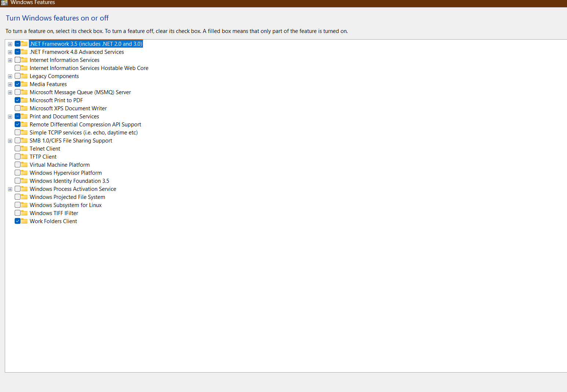Select Remote Differential Compression API Support label
567x392 pixels.
click(85, 125)
